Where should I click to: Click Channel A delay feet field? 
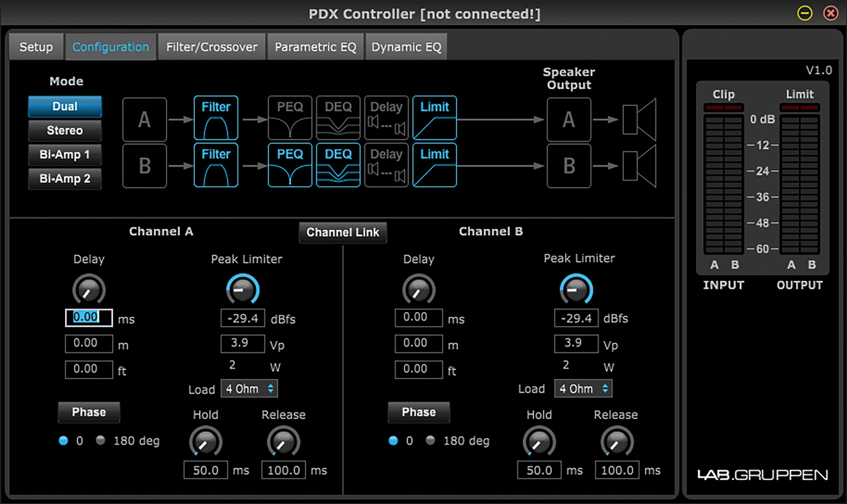coord(89,369)
